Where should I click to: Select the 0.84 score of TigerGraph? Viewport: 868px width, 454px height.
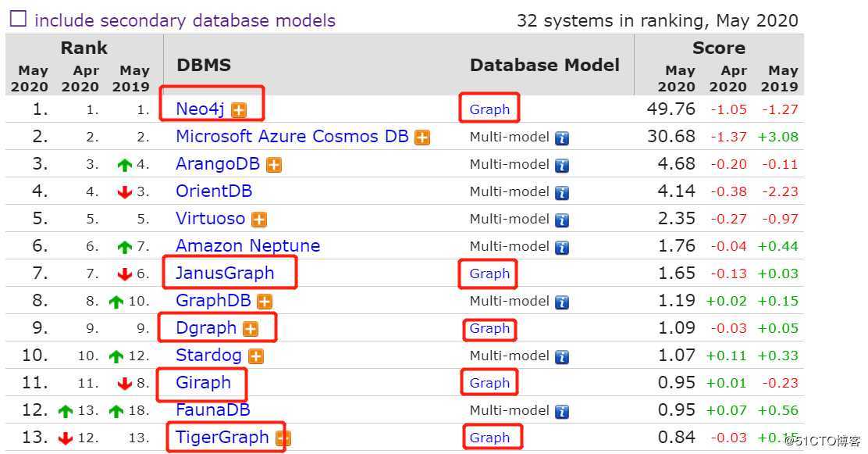pyautogui.click(x=676, y=437)
